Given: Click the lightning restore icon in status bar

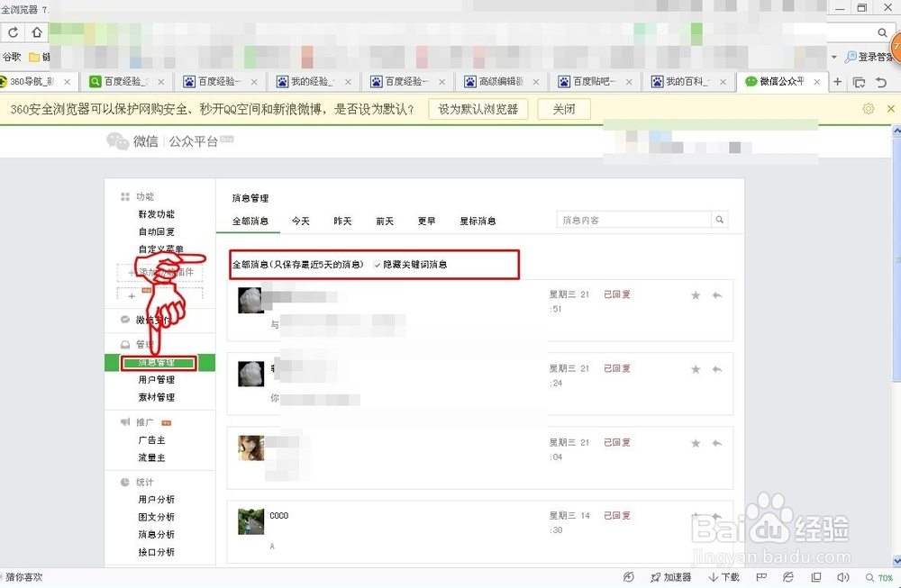Looking at the screenshot, I should 629,577.
